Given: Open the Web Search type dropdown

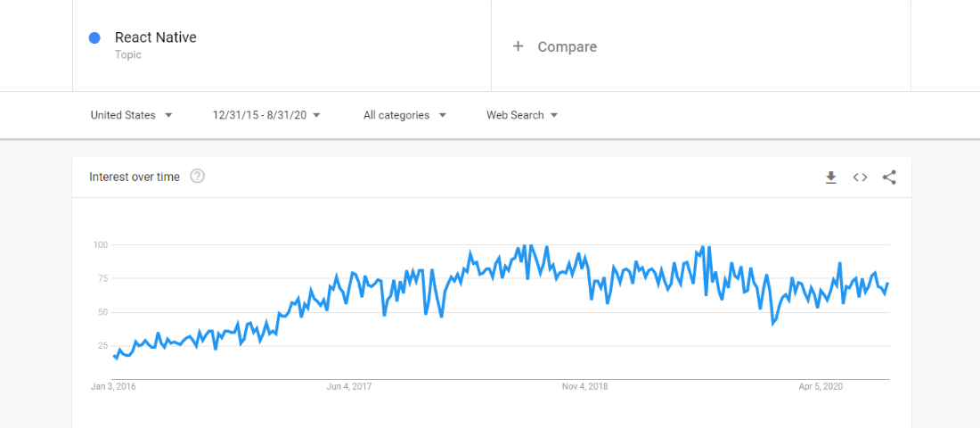Looking at the screenshot, I should 522,115.
